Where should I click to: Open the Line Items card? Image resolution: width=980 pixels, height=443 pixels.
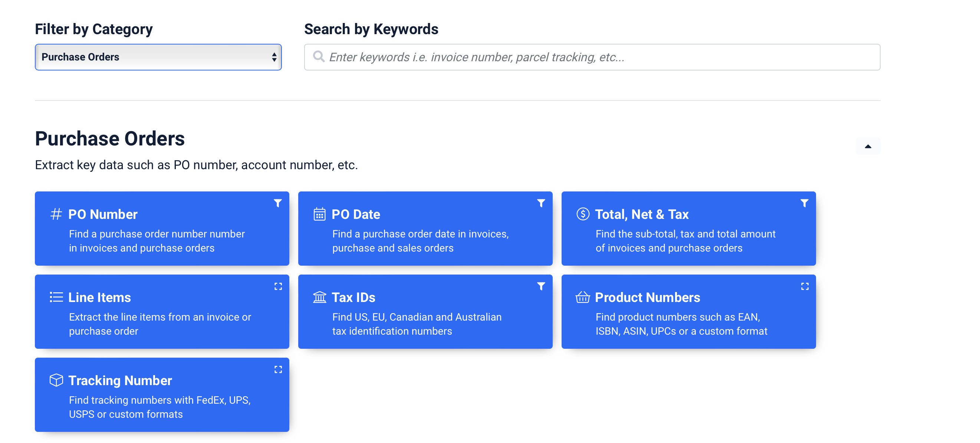(162, 311)
